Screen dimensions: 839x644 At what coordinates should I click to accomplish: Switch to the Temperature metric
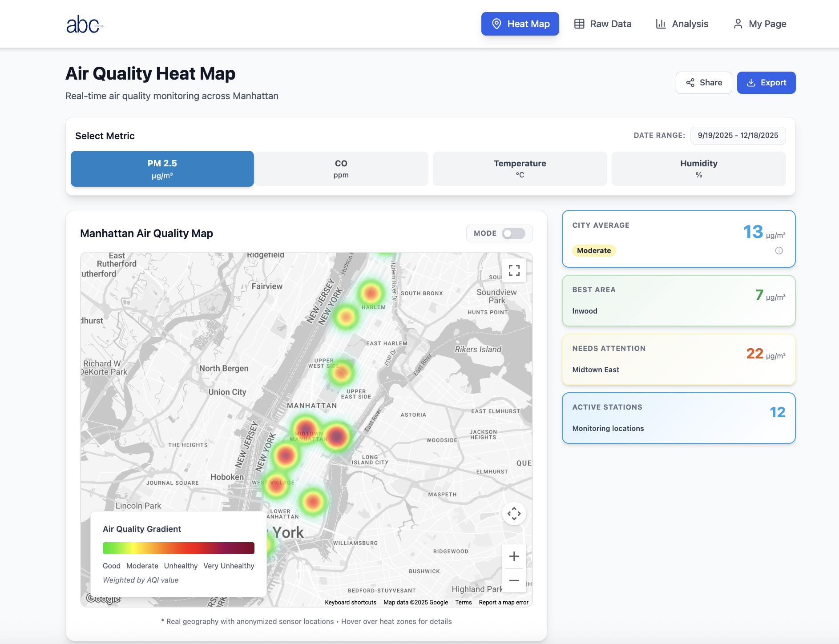coord(520,169)
